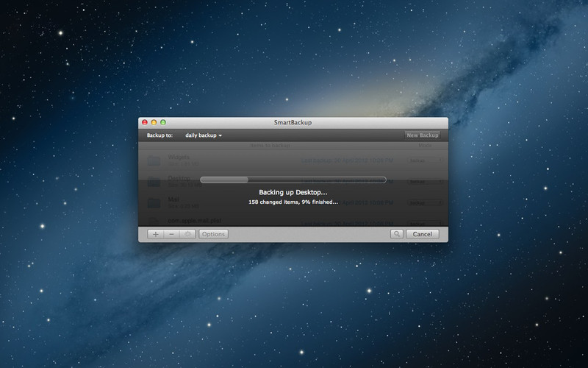The image size is (588, 368).
Task: Zoom the SmartBackup window with green button
Action: coord(163,122)
